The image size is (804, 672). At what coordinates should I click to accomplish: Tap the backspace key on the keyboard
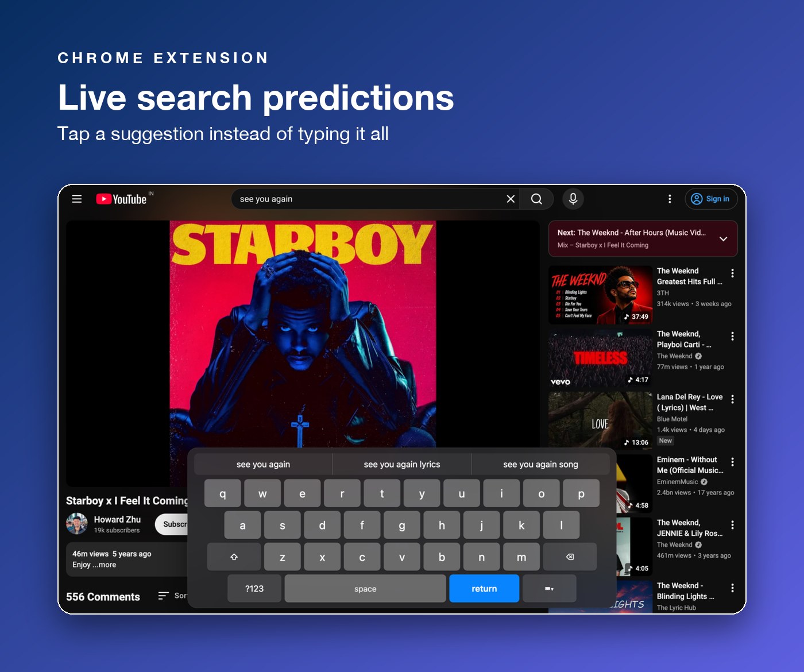click(570, 557)
